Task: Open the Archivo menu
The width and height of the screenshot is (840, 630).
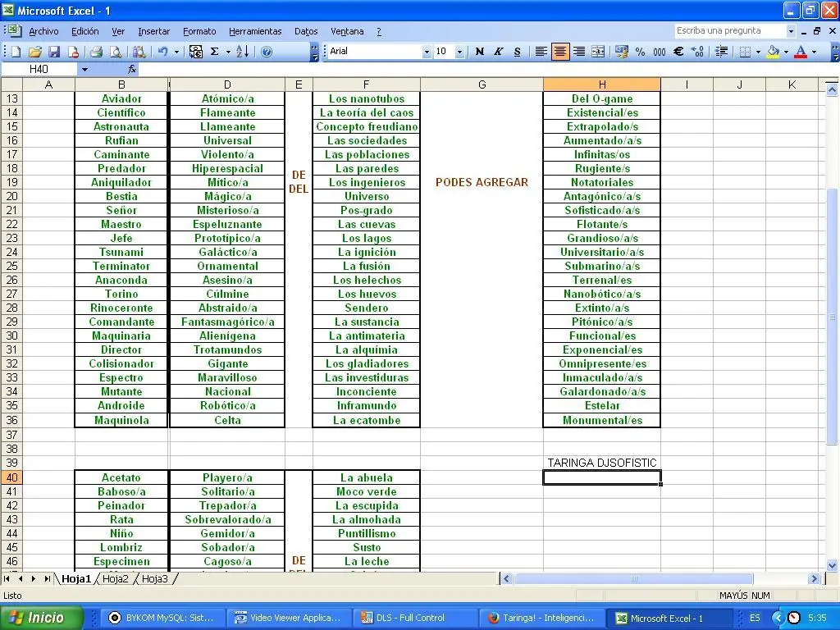Action: coord(43,31)
